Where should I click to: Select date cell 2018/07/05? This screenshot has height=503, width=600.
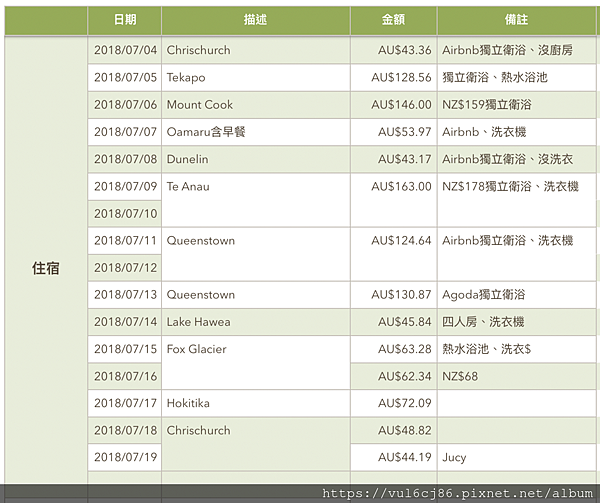pyautogui.click(x=124, y=78)
